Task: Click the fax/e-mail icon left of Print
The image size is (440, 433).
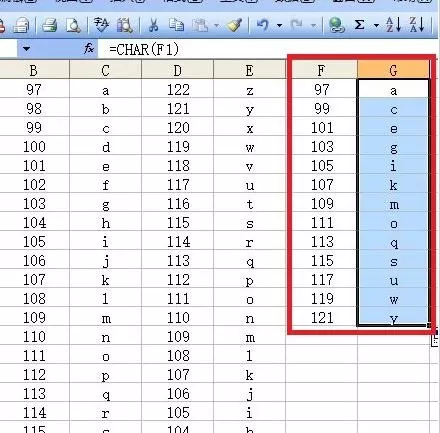Action: [x=21, y=26]
